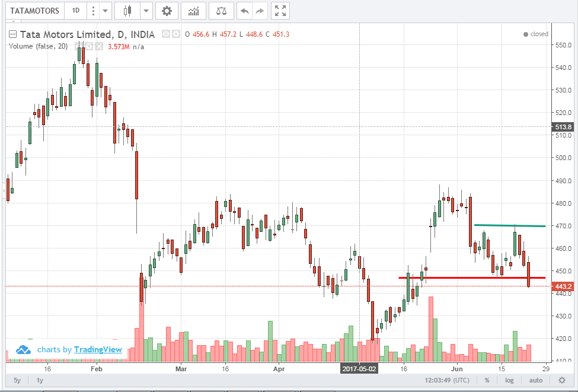Click the 513.8 crosshair price label
578x392 pixels.
(x=563, y=127)
